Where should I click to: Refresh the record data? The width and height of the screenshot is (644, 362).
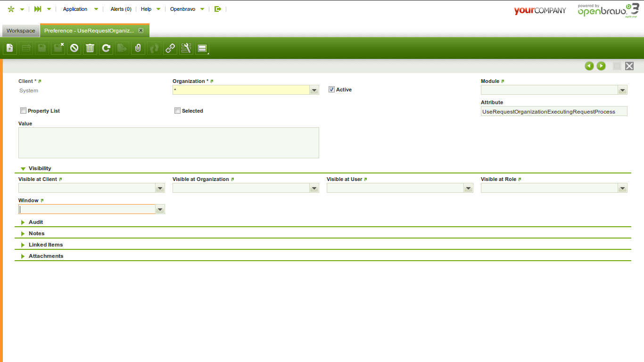click(x=106, y=48)
